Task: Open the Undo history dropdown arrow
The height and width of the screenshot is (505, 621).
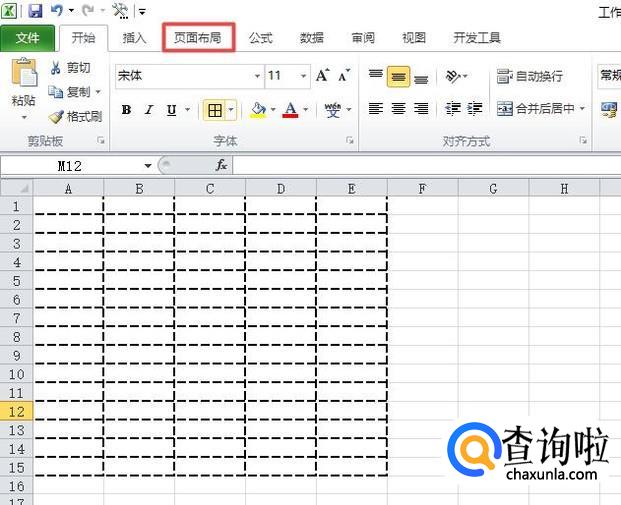Action: click(71, 11)
